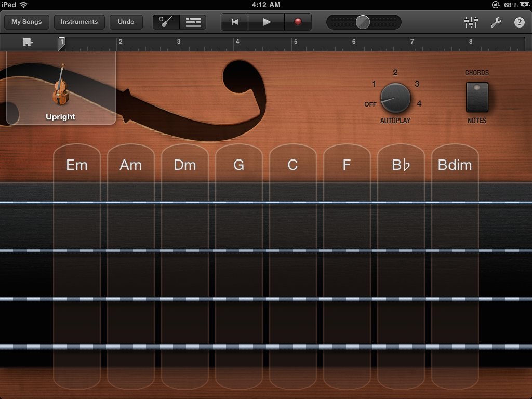Go to beginning of song
The width and height of the screenshot is (532, 399).
point(234,22)
